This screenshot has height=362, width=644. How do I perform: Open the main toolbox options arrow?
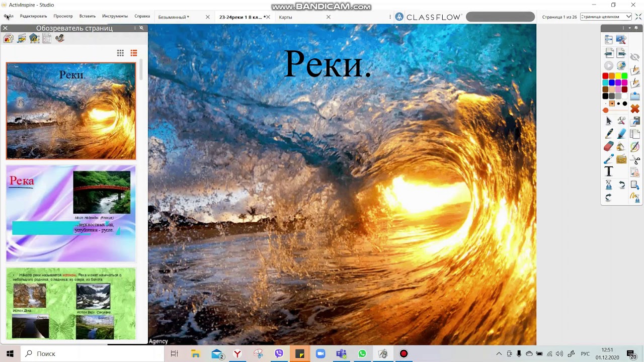tap(629, 28)
